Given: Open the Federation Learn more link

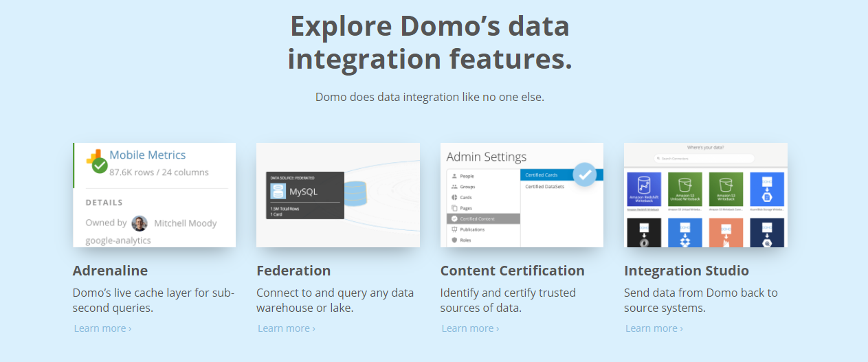Looking at the screenshot, I should pyautogui.click(x=287, y=328).
